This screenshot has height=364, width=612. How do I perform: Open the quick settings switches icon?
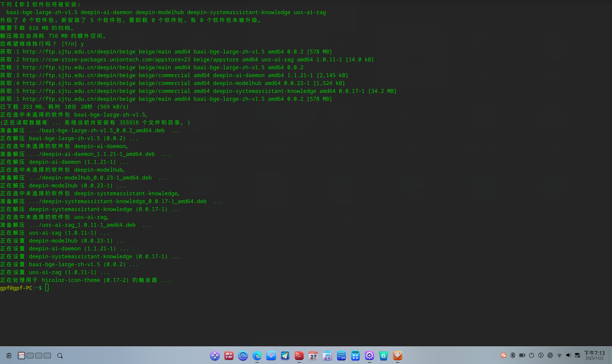pyautogui.click(x=577, y=355)
